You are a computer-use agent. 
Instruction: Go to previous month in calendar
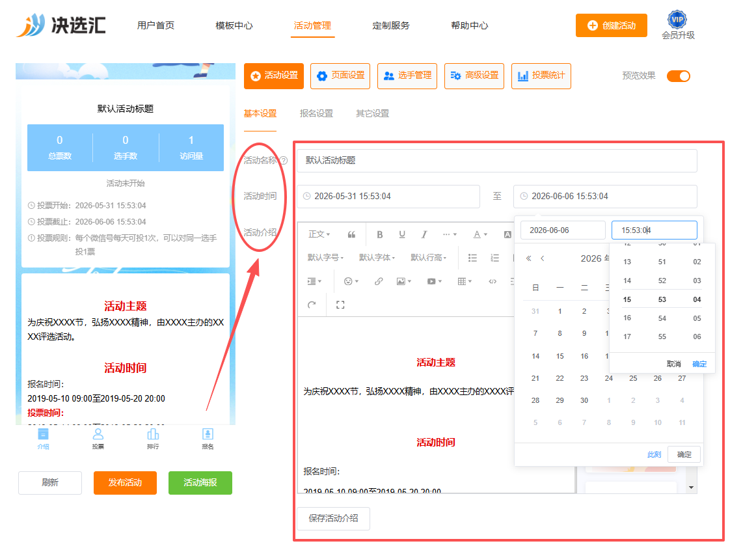pos(543,258)
